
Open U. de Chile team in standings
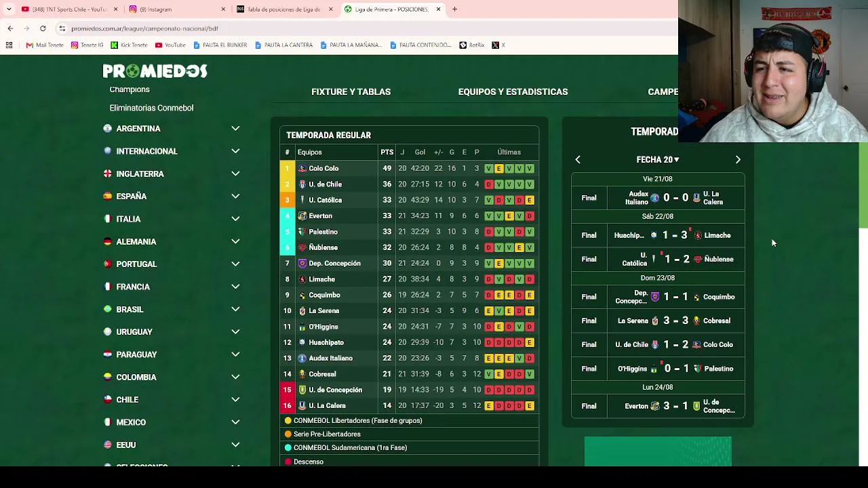tap(325, 184)
